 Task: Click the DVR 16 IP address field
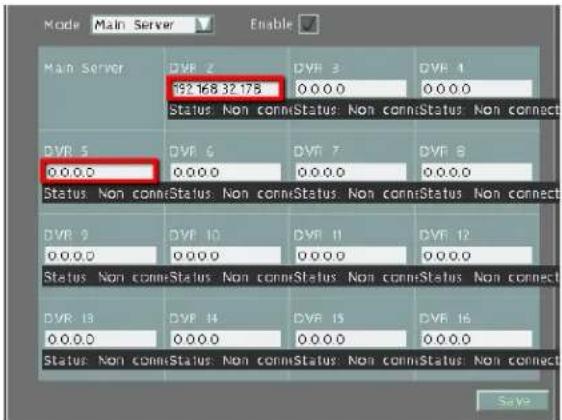(x=477, y=339)
